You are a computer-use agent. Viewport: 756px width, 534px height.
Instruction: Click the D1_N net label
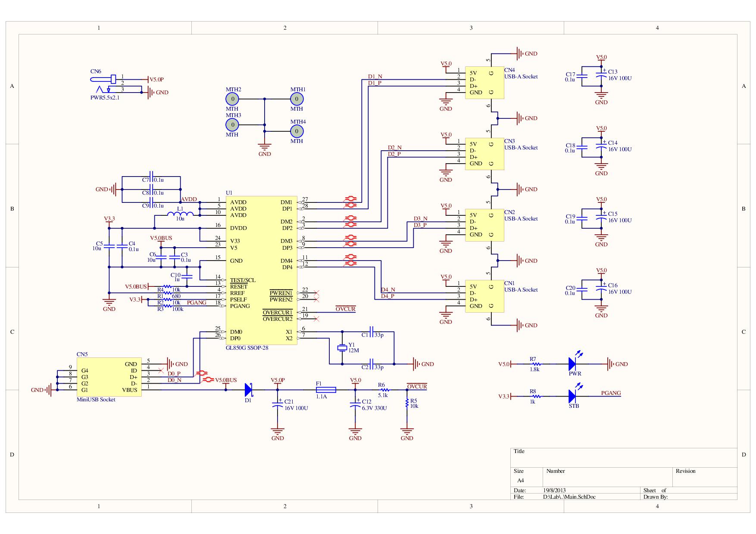[375, 77]
